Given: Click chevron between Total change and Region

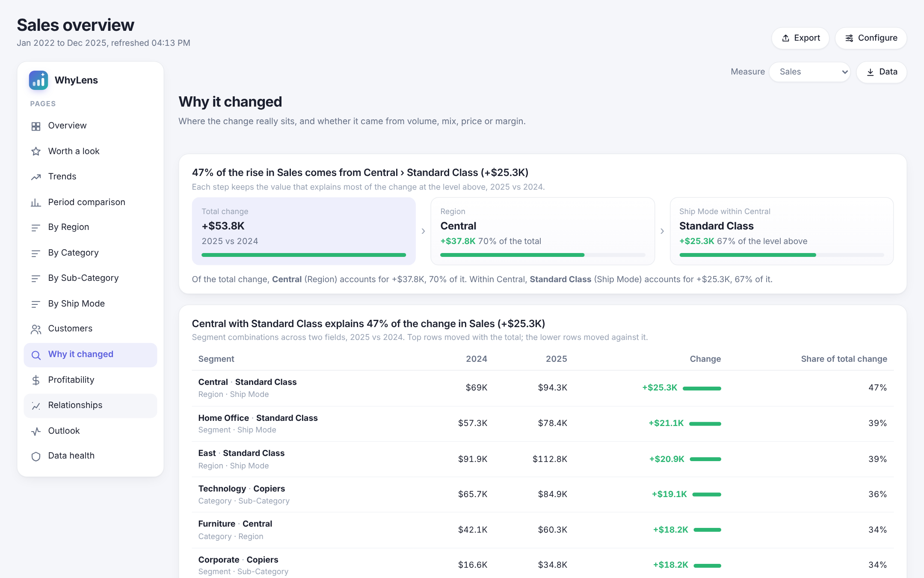Looking at the screenshot, I should pyautogui.click(x=423, y=231).
